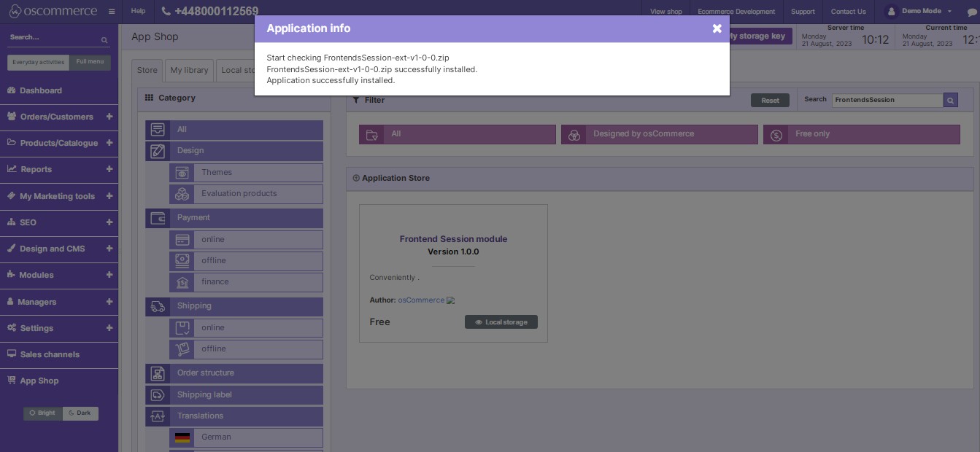Click the Shipping truck icon

(x=158, y=306)
